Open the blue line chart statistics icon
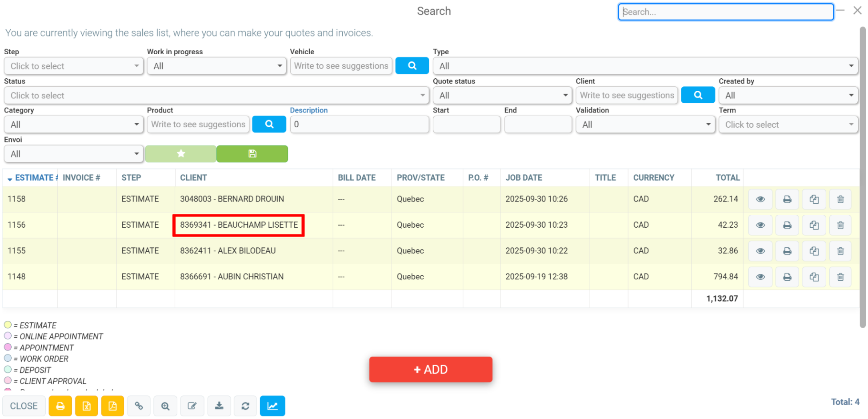Viewport: 868px width, 419px height. (272, 406)
